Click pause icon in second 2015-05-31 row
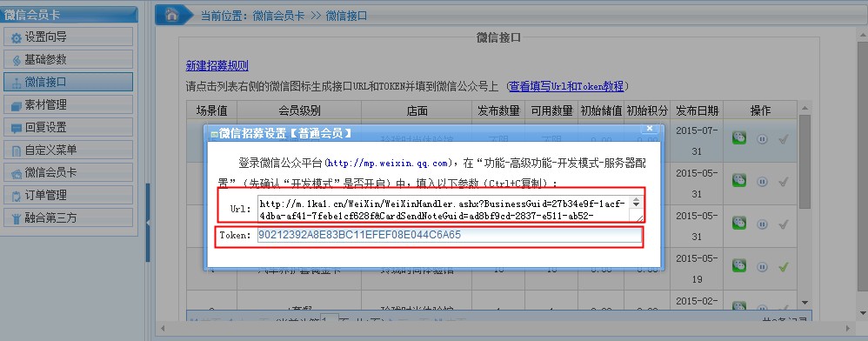 (762, 224)
